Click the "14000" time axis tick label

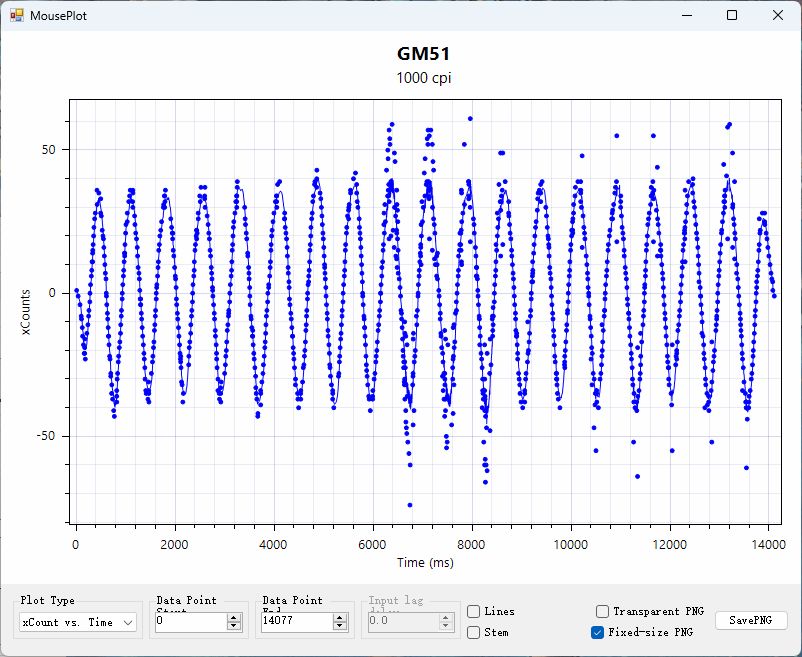768,545
